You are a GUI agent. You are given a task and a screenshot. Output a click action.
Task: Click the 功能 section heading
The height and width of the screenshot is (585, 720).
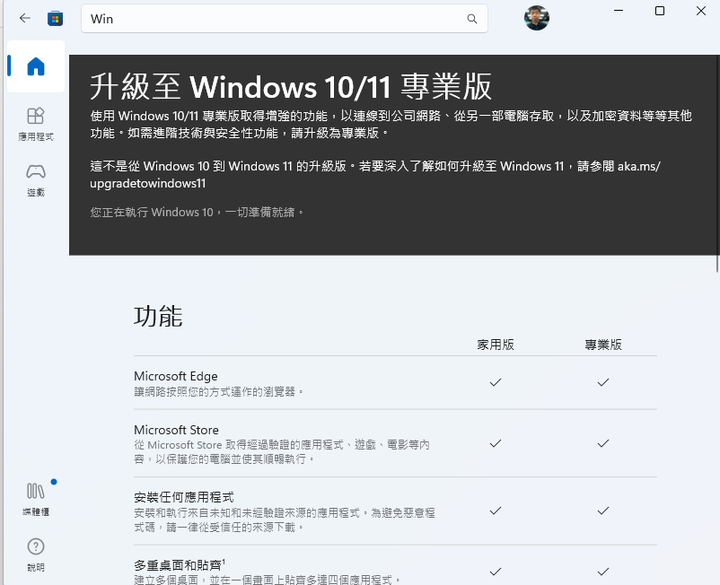158,316
